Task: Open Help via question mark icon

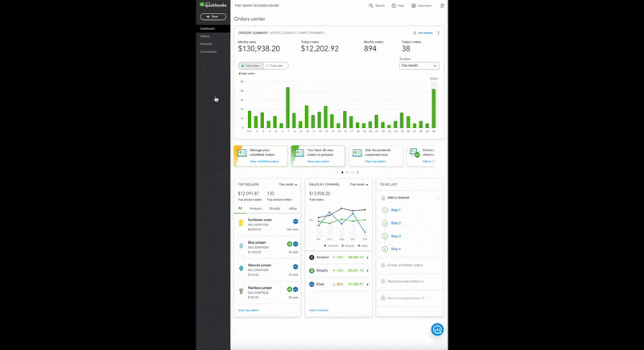Action: coord(394,6)
